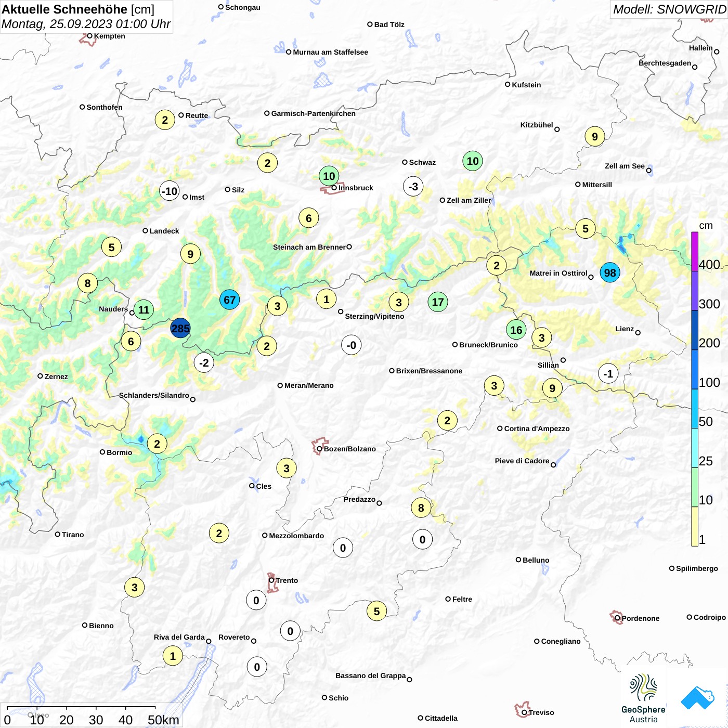The width and height of the screenshot is (728, 728).
Task: Select the Cortina d'Ampezzo label
Action: tap(537, 428)
